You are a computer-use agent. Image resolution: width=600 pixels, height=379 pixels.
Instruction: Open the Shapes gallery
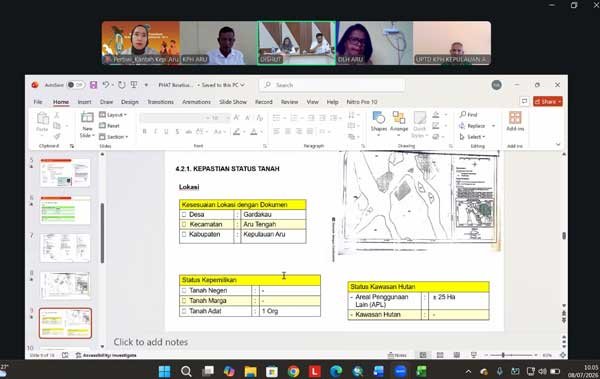click(x=378, y=122)
